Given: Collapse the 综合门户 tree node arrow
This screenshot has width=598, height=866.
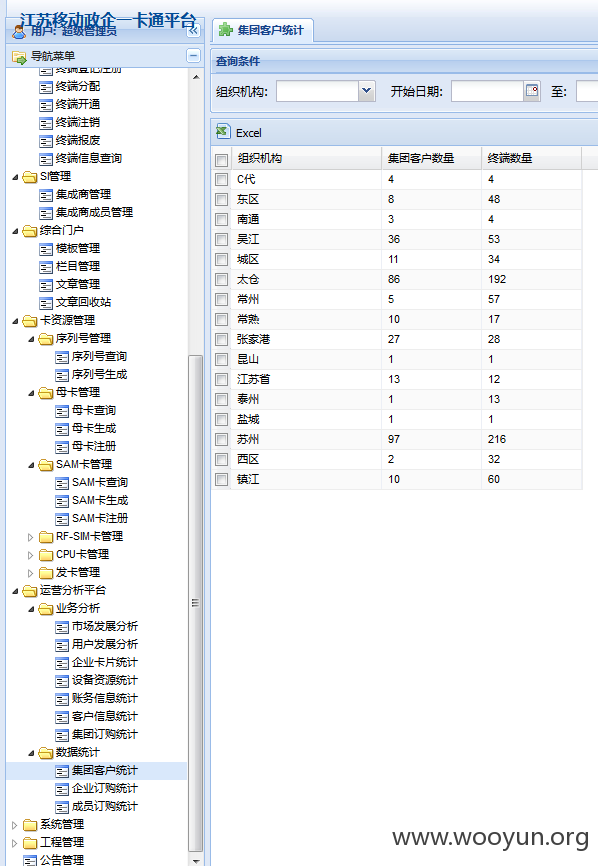Looking at the screenshot, I should click(15, 231).
